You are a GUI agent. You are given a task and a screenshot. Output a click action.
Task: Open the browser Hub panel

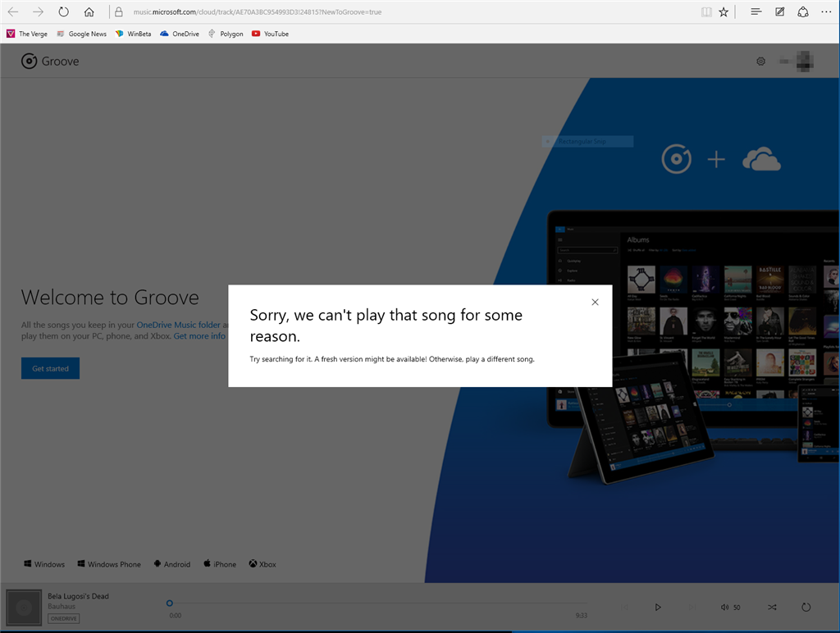tap(756, 11)
